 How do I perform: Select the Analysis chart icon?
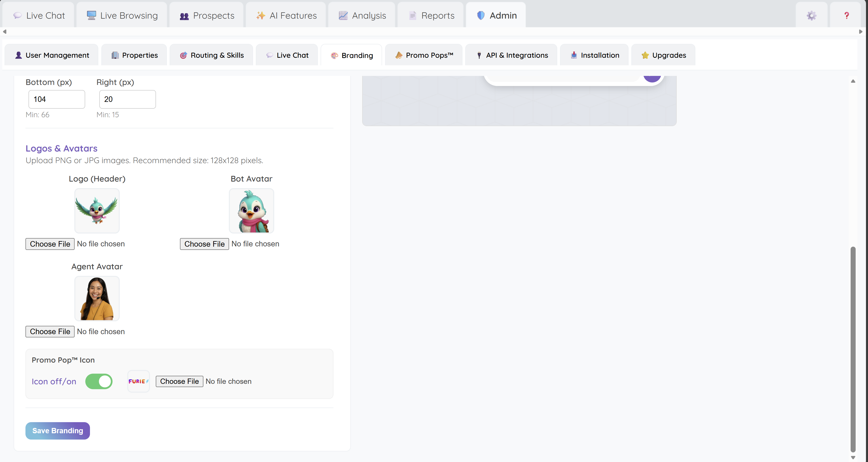[343, 15]
